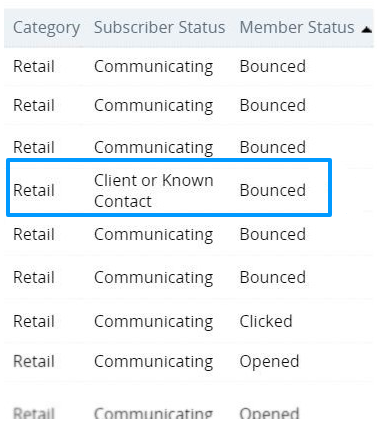
Task: Click Bounced directly below the highlighted row
Action: (272, 234)
